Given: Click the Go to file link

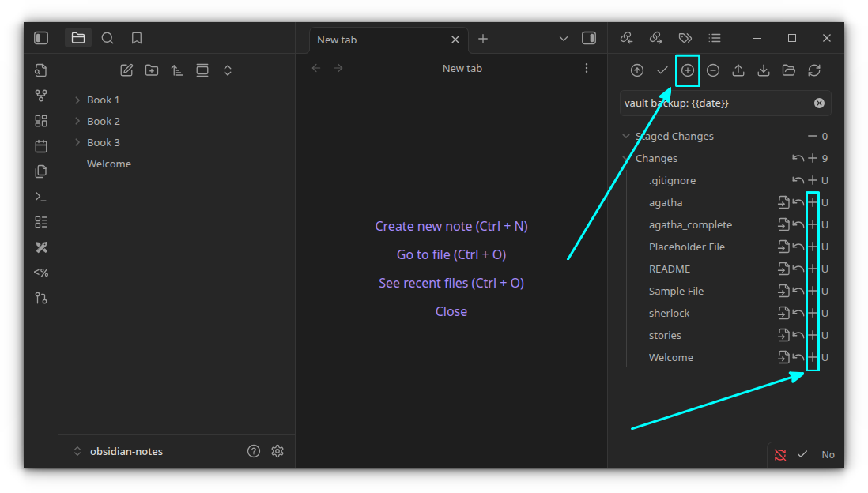Looking at the screenshot, I should tap(451, 254).
